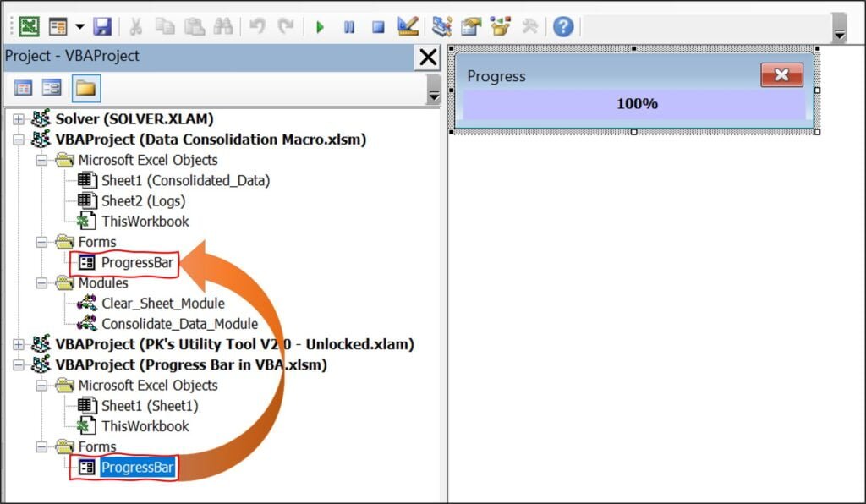Viewport: 866px width, 504px height.
Task: Open the Object Browser toolbar icon
Action: pyautogui.click(x=501, y=26)
